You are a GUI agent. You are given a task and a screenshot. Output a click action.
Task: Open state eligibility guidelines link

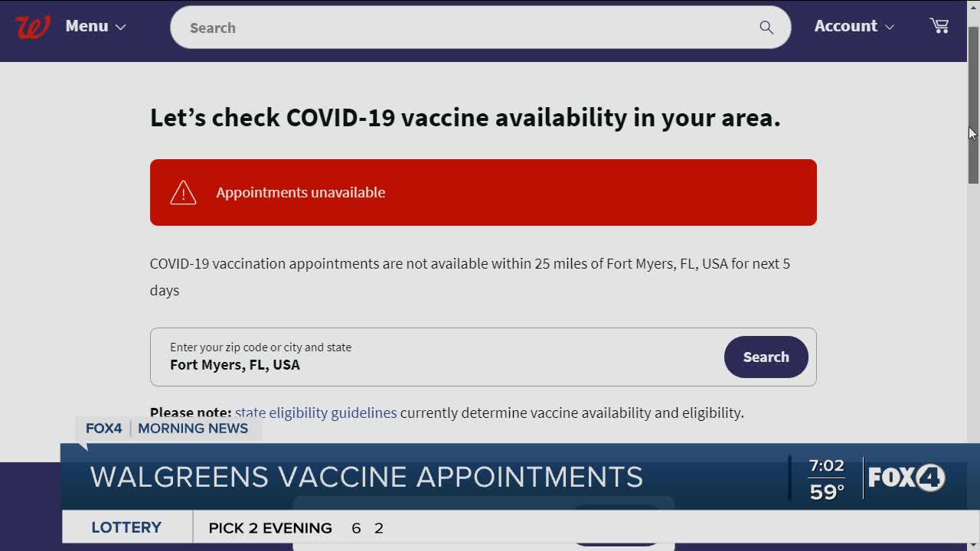(315, 412)
